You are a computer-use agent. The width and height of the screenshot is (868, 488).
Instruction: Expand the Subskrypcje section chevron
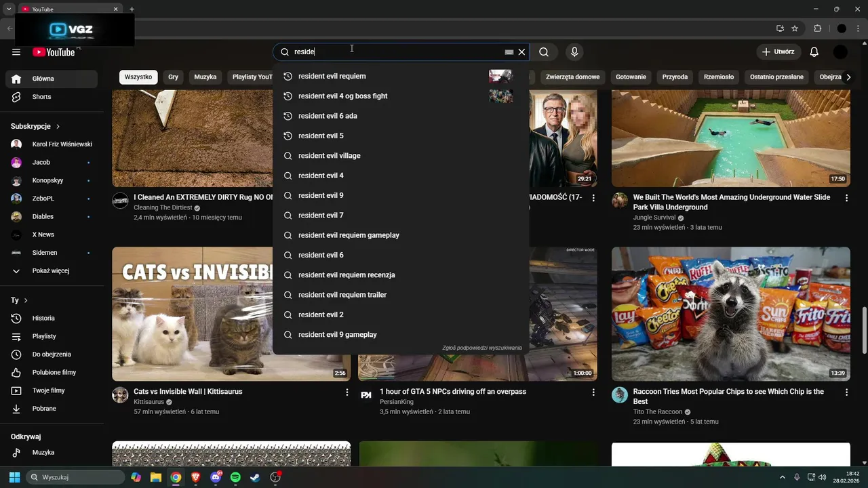[x=58, y=127]
